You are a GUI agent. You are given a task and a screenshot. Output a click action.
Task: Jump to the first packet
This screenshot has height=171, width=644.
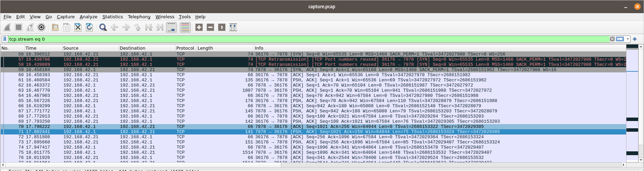tap(149, 27)
